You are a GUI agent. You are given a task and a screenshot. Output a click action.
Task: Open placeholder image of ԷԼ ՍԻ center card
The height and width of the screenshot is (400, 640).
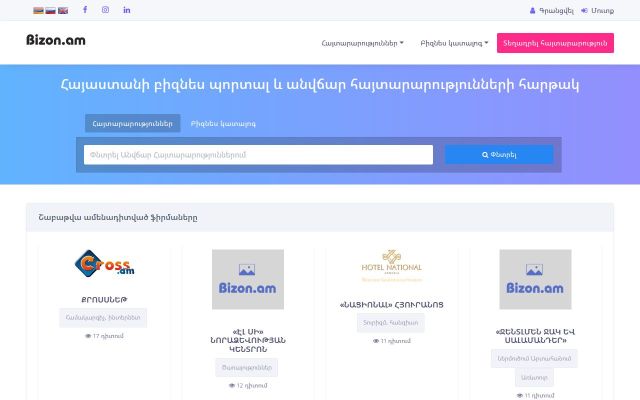click(248, 279)
